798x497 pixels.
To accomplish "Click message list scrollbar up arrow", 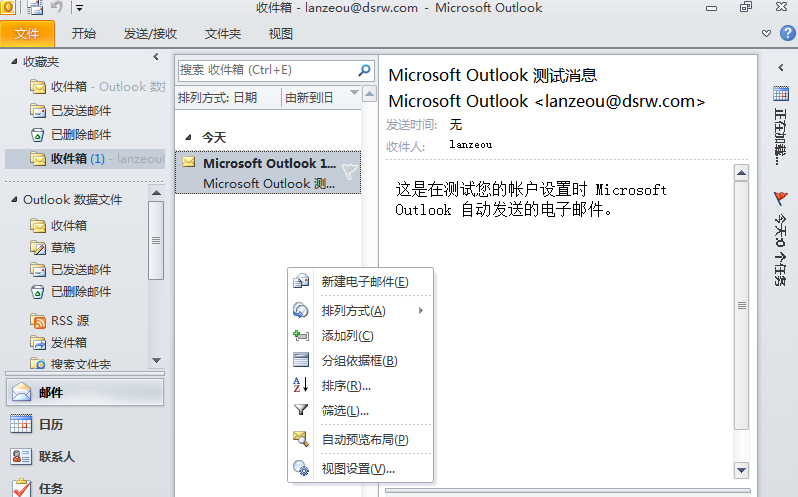I will click(x=369, y=94).
